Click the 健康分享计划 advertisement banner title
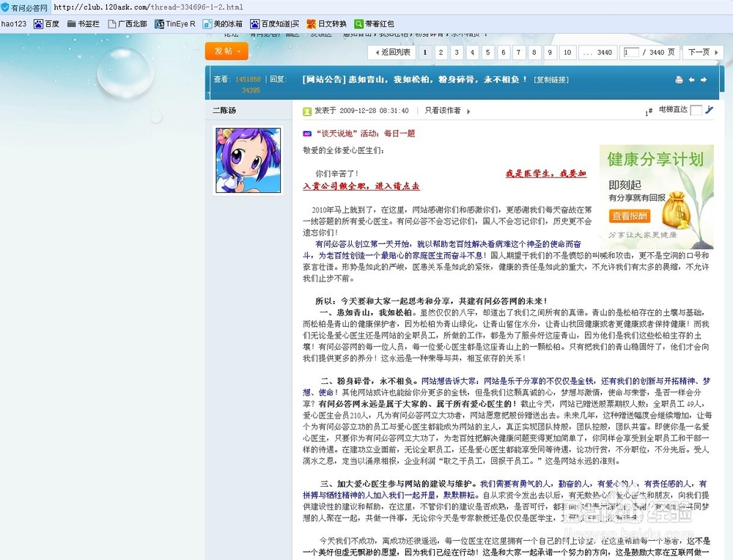The height and width of the screenshot is (560, 733). 655,159
